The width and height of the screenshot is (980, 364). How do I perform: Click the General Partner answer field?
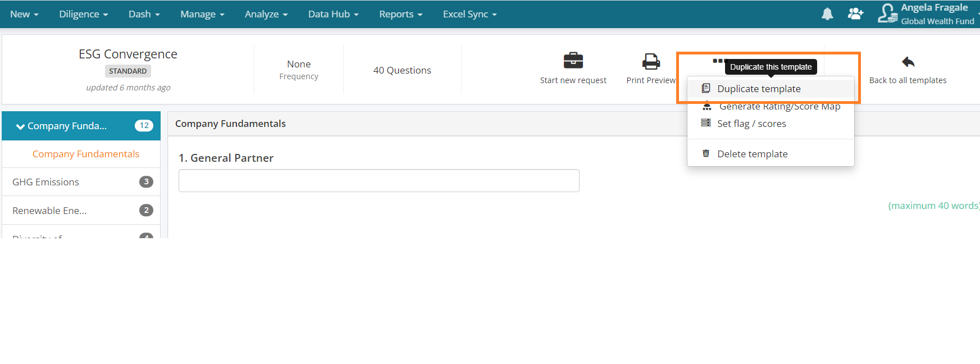(x=379, y=181)
